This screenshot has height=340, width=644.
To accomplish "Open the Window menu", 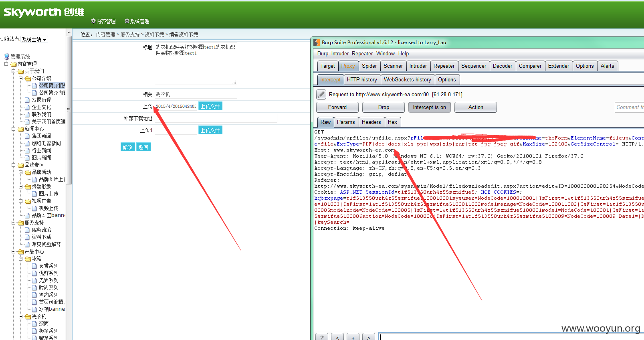I will (386, 53).
